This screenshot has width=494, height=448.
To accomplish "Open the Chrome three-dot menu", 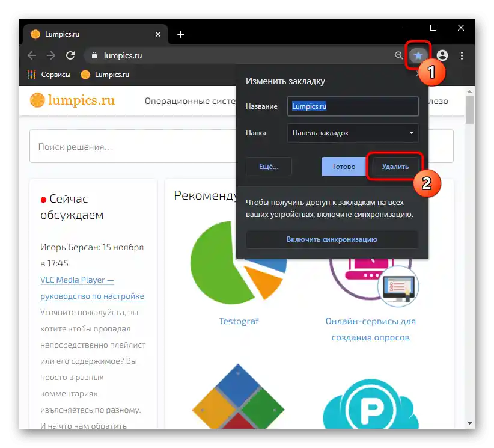I will (462, 55).
